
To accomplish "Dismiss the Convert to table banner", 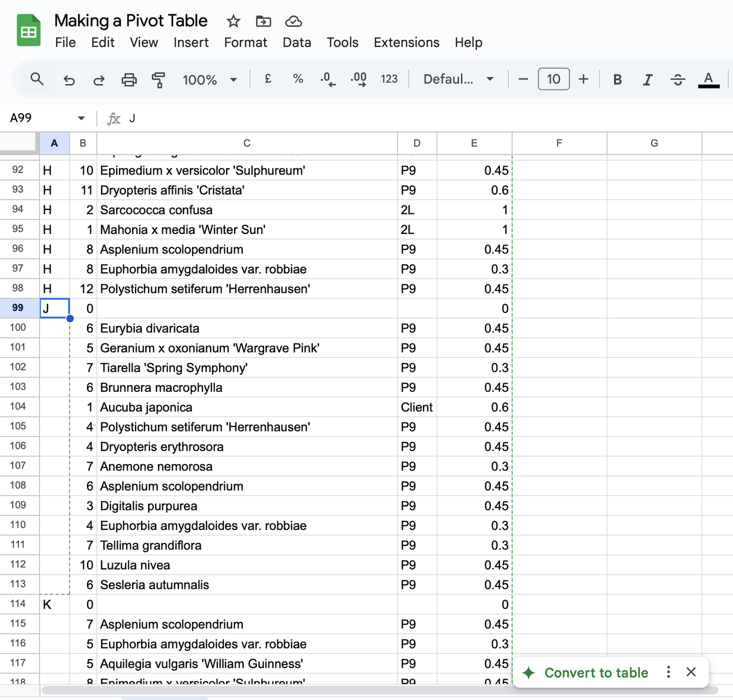I will pos(691,672).
